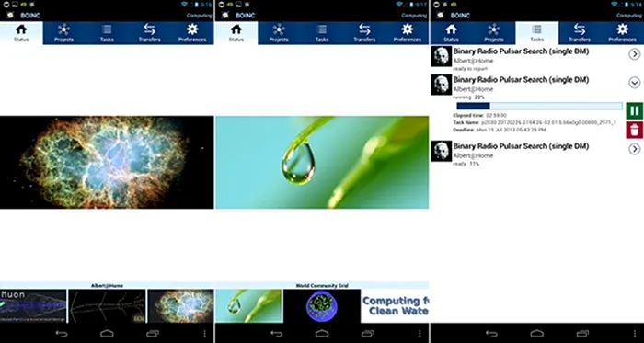Tap BOINC app logo on middle phone
The height and width of the screenshot is (343, 644).
pyautogui.click(x=225, y=16)
